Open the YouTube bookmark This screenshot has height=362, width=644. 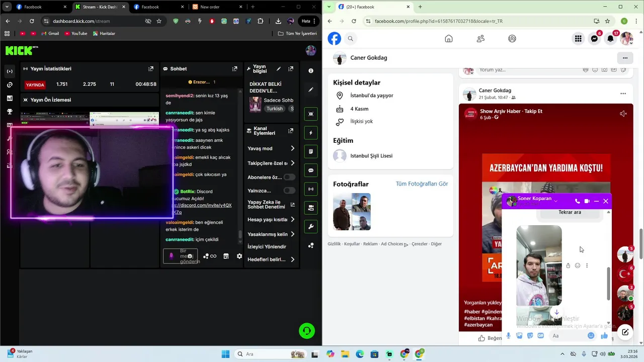point(75,33)
